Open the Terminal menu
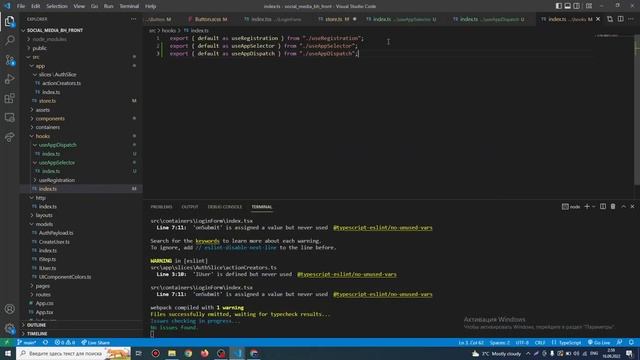The image size is (640, 360). [x=129, y=6]
